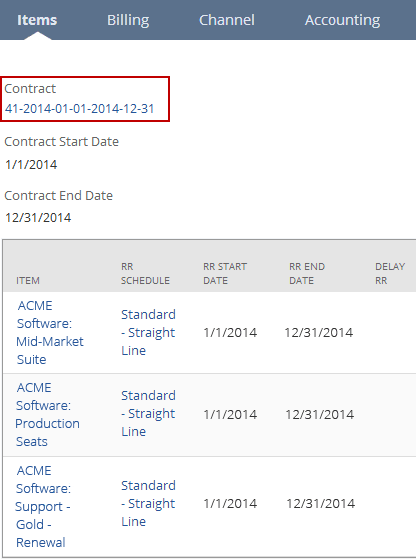
Task: Click RR start date of Production Seats row
Action: (230, 414)
